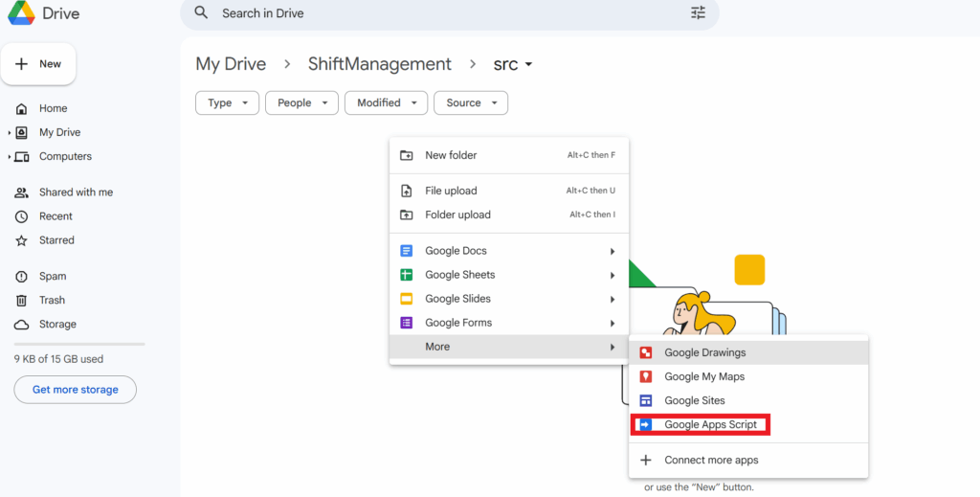This screenshot has width=980, height=497.
Task: Expand the src folder dropdown arrow
Action: [x=528, y=64]
